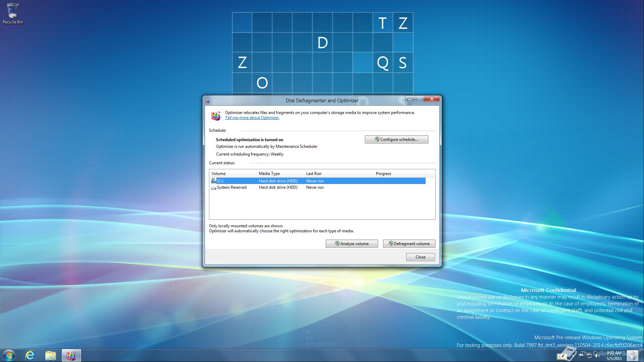Click the System Reserved drive icon
The image size is (644, 362).
214,188
